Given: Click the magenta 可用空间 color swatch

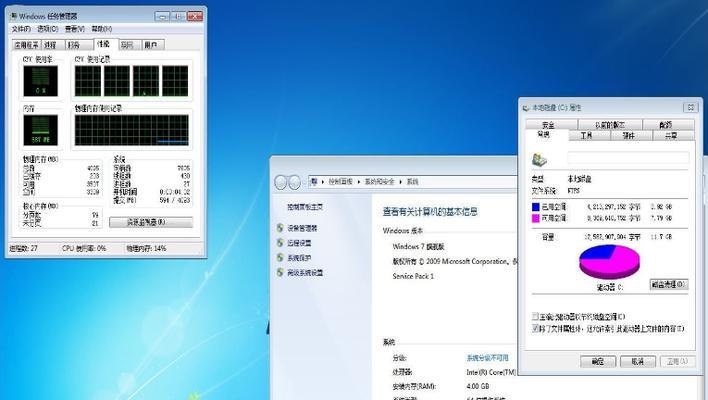Looking at the screenshot, I should pyautogui.click(x=536, y=218).
